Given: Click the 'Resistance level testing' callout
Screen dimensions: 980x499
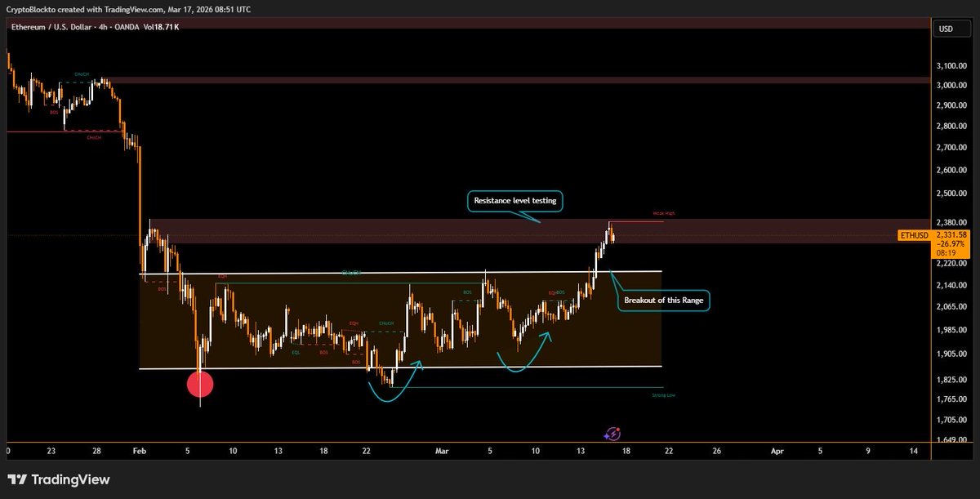Looking at the screenshot, I should (x=516, y=200).
